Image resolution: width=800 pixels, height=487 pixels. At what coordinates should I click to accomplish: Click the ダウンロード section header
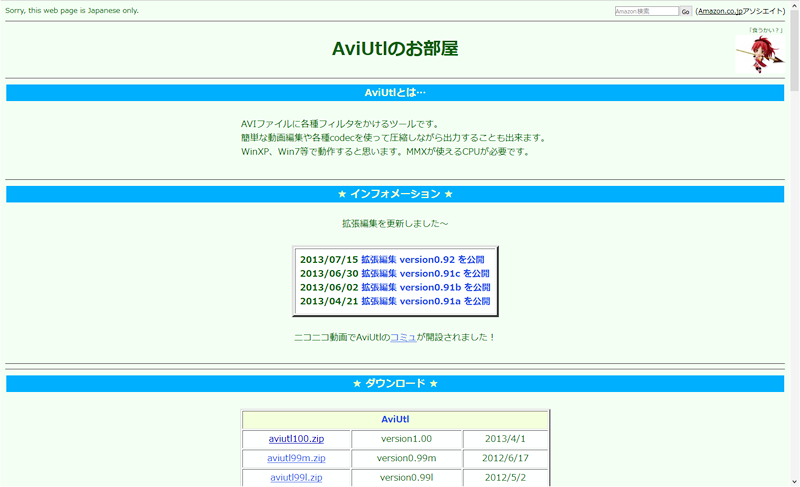click(x=395, y=383)
